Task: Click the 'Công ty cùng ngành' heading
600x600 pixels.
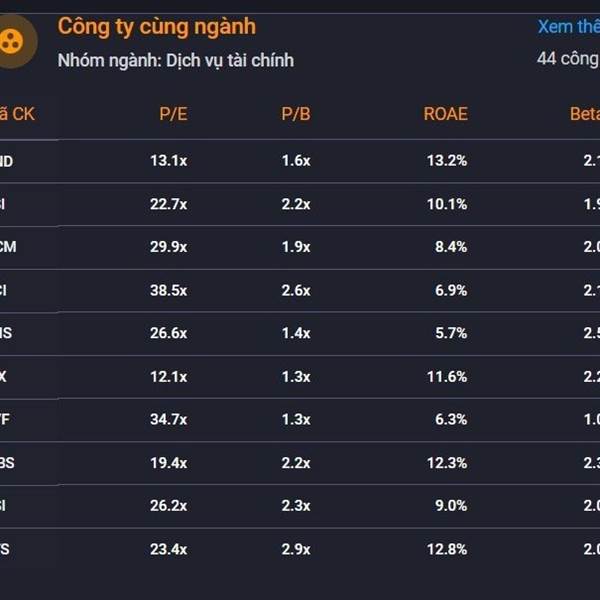Action: coord(157,27)
